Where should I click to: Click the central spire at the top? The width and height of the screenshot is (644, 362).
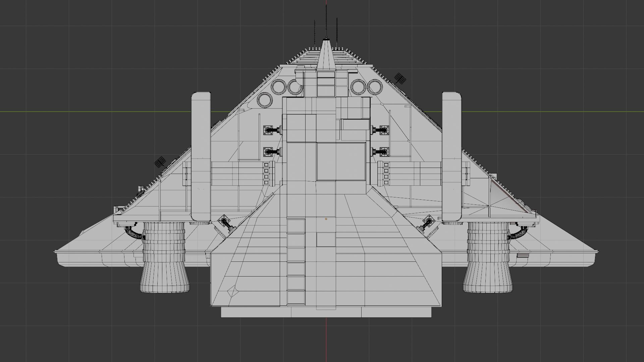[326, 55]
